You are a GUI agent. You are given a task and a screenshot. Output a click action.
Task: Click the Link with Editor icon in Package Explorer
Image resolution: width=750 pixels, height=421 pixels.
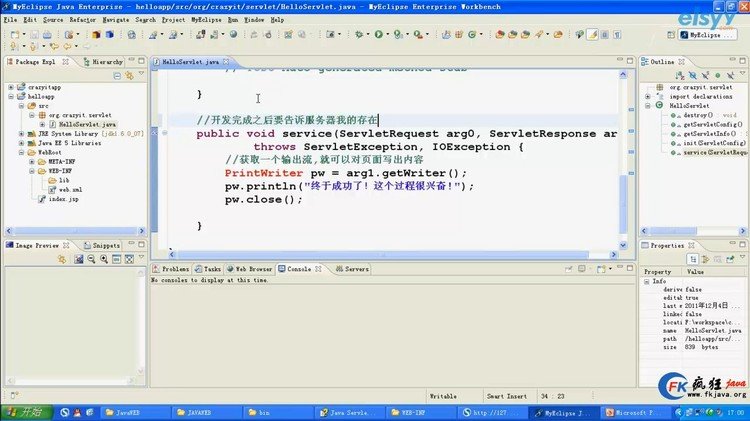[x=129, y=76]
